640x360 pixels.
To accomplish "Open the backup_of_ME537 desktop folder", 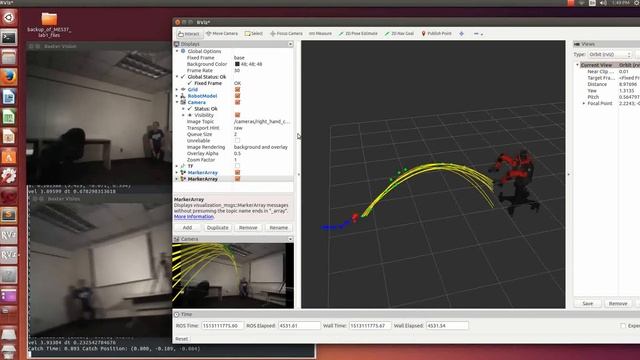I will click(x=49, y=24).
